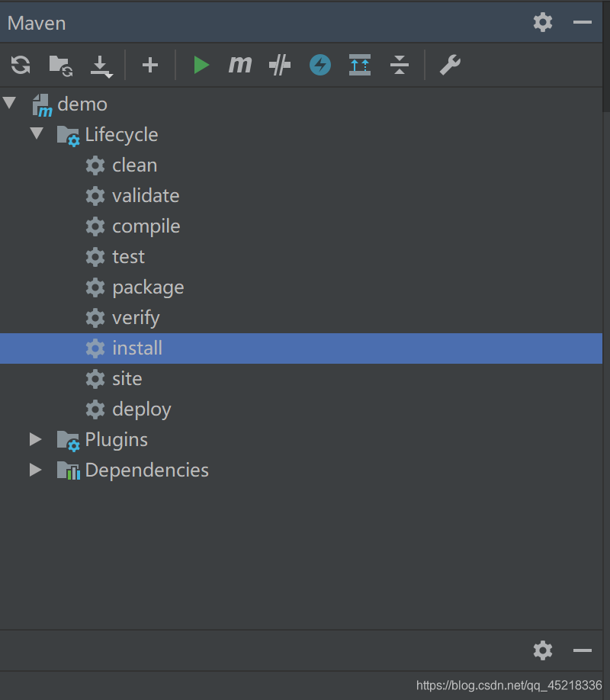The height and width of the screenshot is (700, 610).
Task: Click the gear icon beside package
Action: (95, 287)
